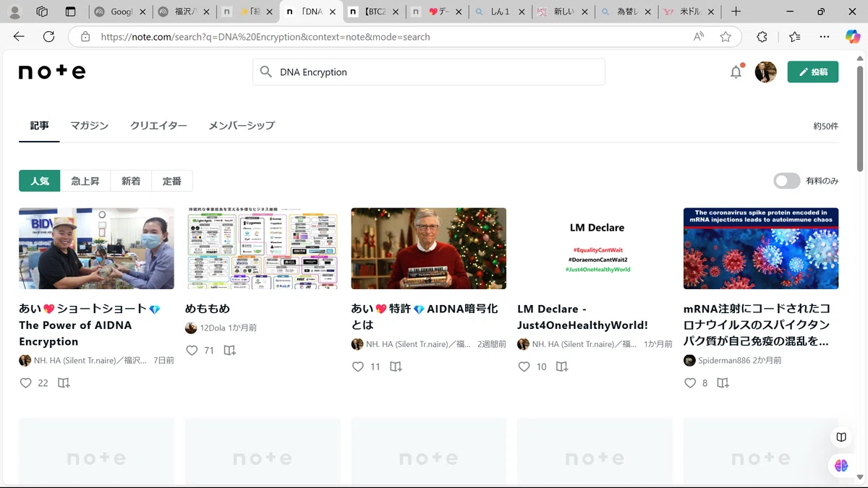Click the search magnifier icon in note
The image size is (868, 488).
266,72
